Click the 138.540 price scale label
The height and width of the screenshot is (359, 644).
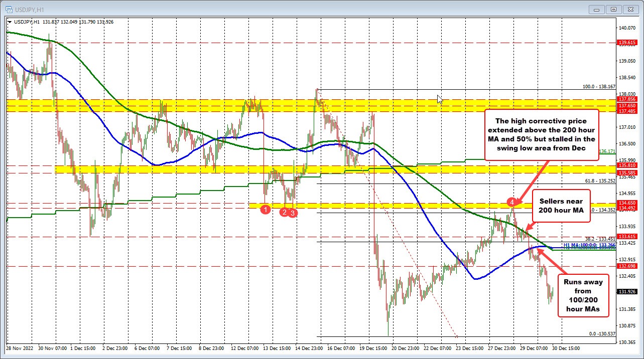tap(626, 78)
